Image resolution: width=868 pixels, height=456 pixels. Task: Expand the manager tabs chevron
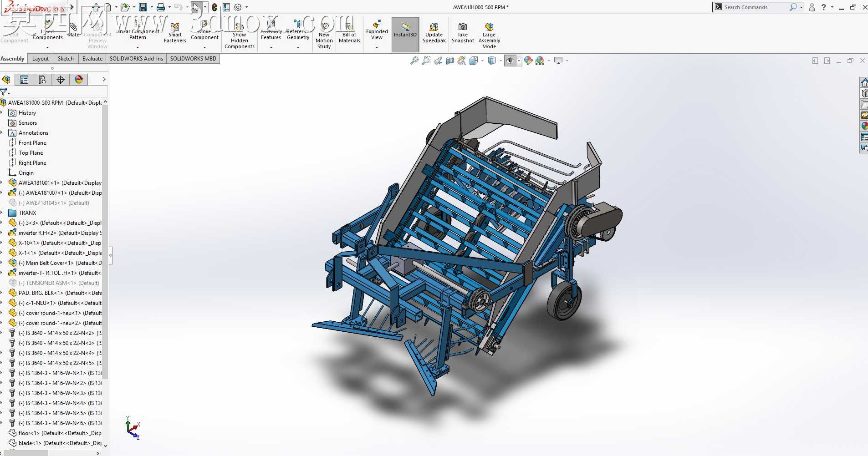coord(104,79)
